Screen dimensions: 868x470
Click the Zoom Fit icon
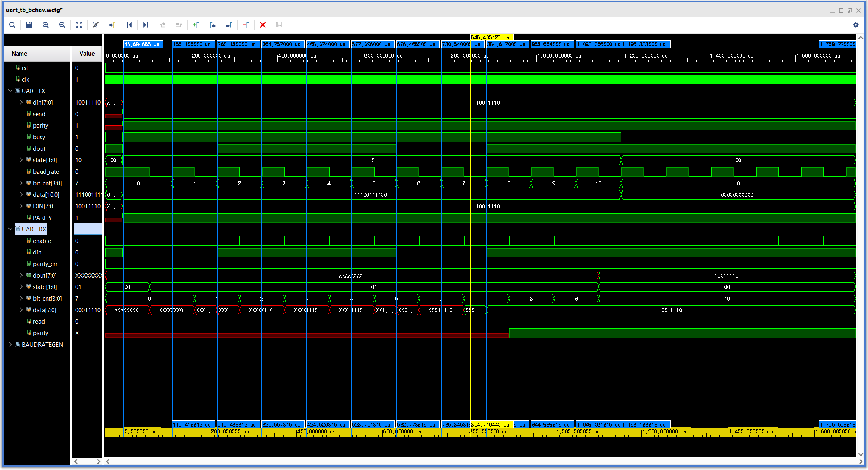pos(79,25)
